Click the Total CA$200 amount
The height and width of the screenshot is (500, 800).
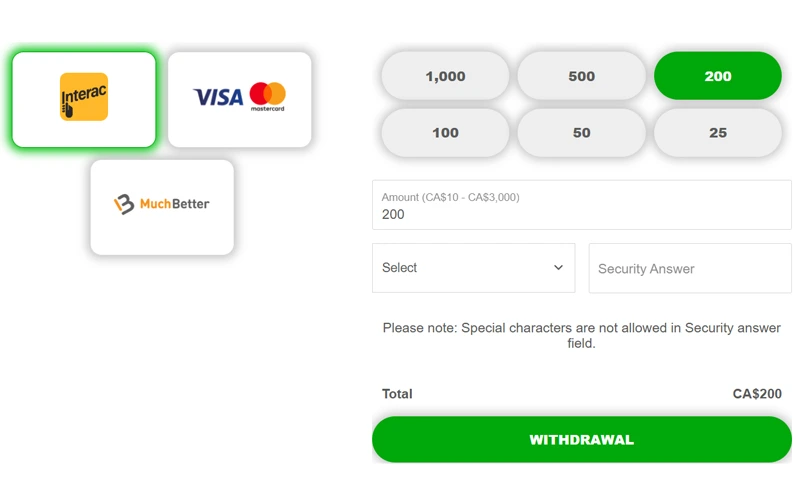757,394
